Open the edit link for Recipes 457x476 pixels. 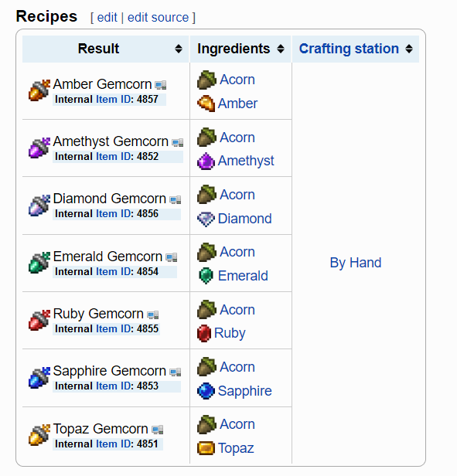point(107,17)
